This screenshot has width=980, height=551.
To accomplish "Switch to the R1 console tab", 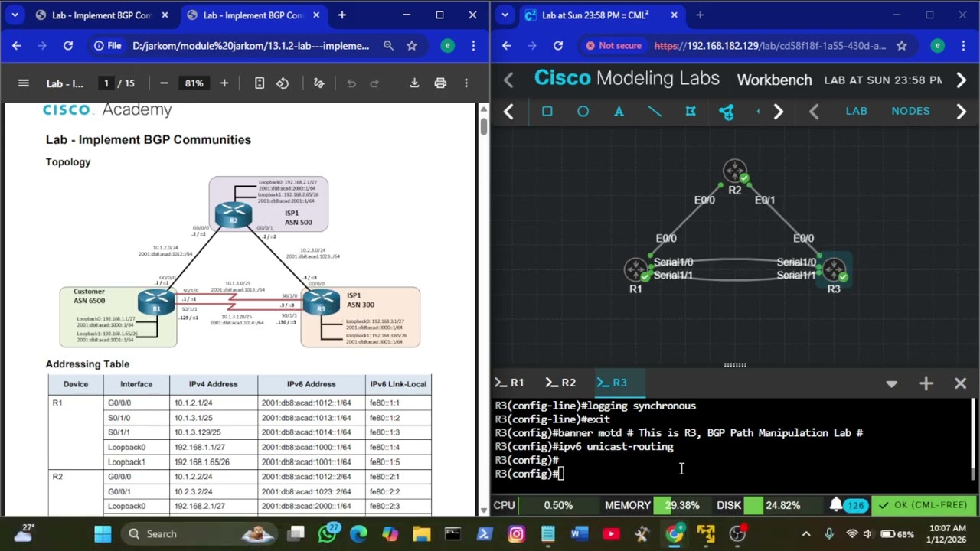I will pos(511,383).
